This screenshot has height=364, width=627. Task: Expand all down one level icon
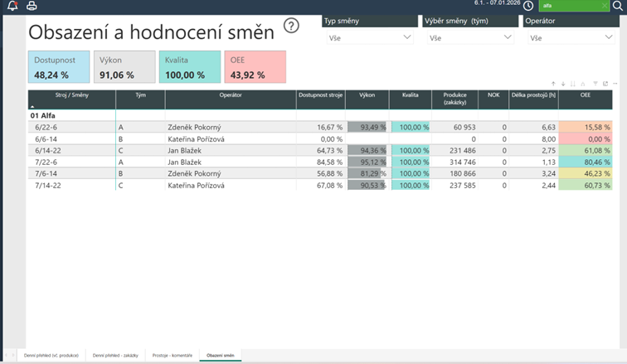pos(583,84)
